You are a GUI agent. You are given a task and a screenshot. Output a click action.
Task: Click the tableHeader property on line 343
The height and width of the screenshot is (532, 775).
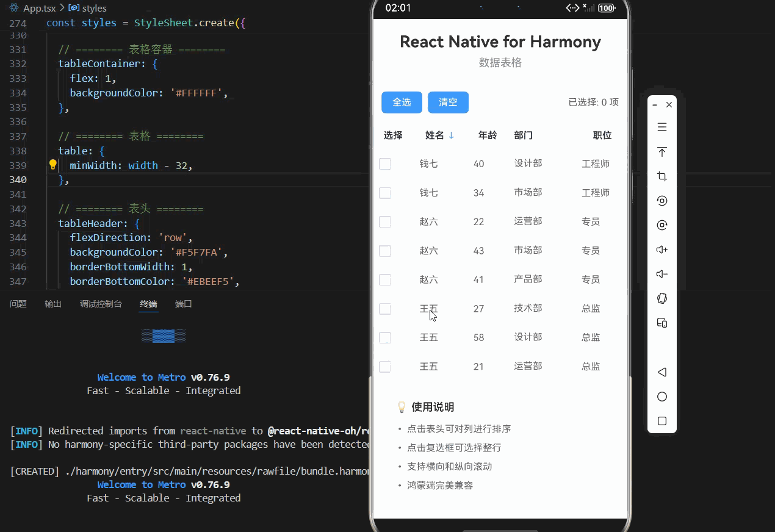pos(93,223)
